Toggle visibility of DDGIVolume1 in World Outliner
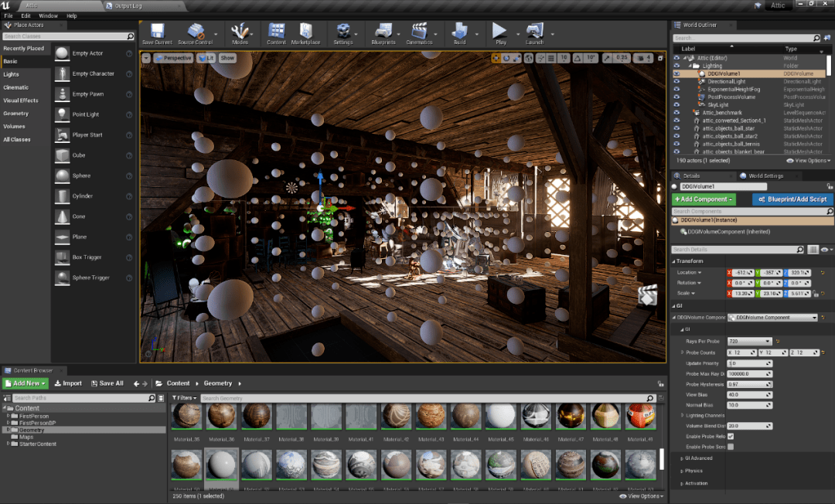835x504 pixels. (x=677, y=74)
